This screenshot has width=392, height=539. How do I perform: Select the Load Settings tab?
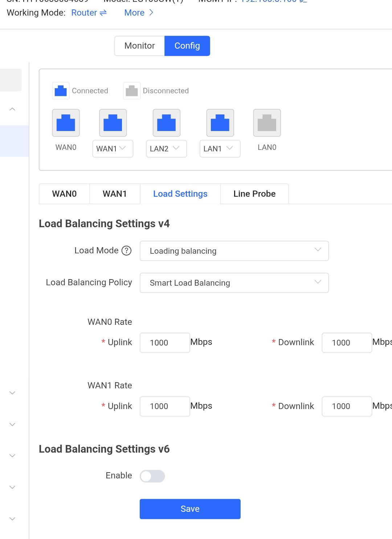[x=180, y=194]
